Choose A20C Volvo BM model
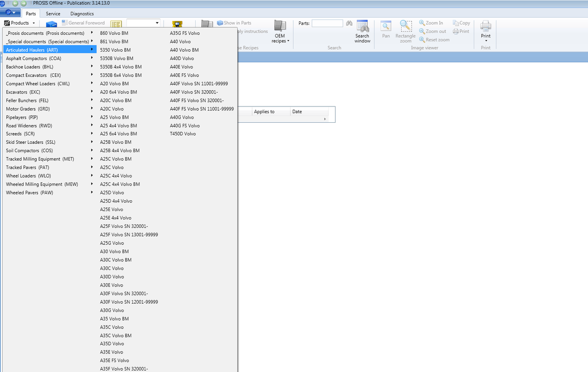This screenshot has width=588, height=372. click(x=116, y=100)
